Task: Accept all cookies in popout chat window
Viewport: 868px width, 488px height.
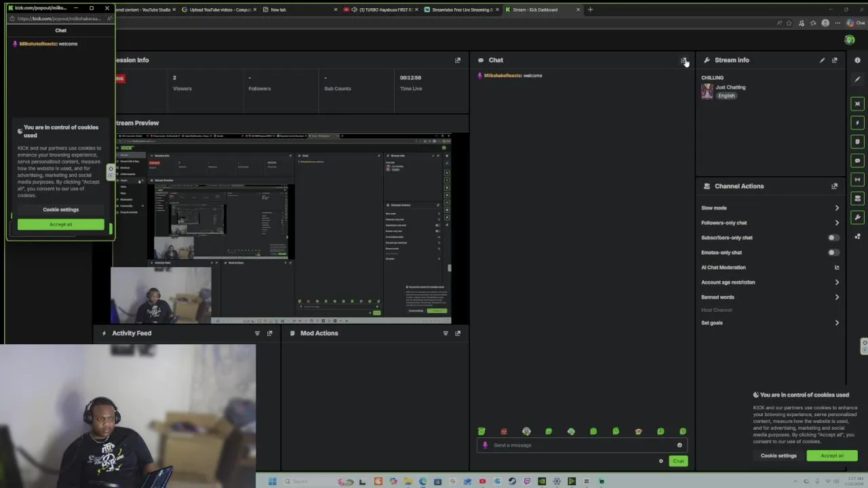Action: pyautogui.click(x=60, y=224)
